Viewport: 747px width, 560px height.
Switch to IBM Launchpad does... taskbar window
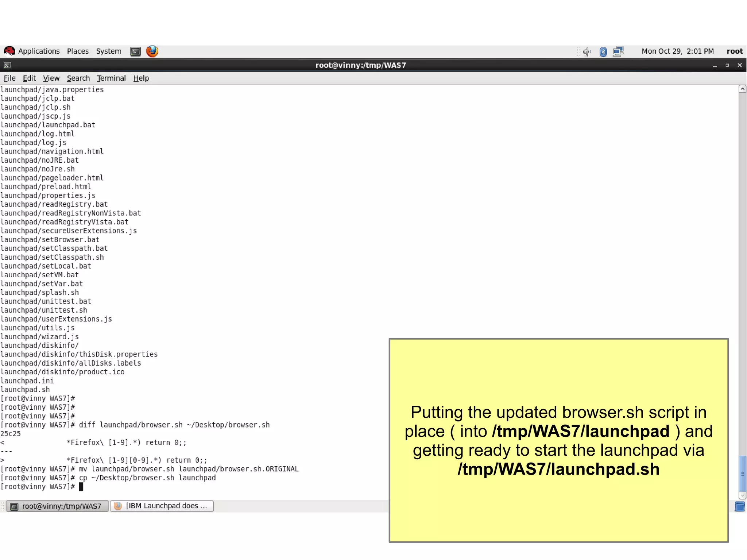(162, 506)
